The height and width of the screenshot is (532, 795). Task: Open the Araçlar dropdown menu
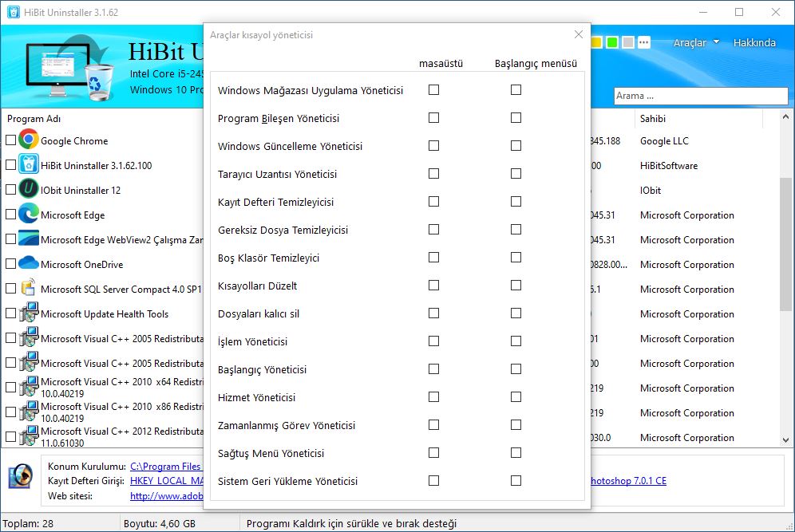click(x=696, y=42)
